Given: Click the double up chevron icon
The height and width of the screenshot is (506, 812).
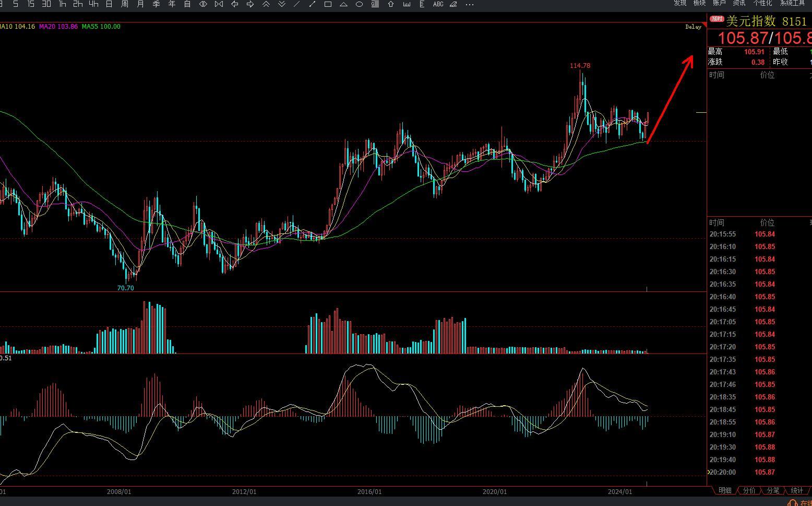Looking at the screenshot, I should [266, 4].
